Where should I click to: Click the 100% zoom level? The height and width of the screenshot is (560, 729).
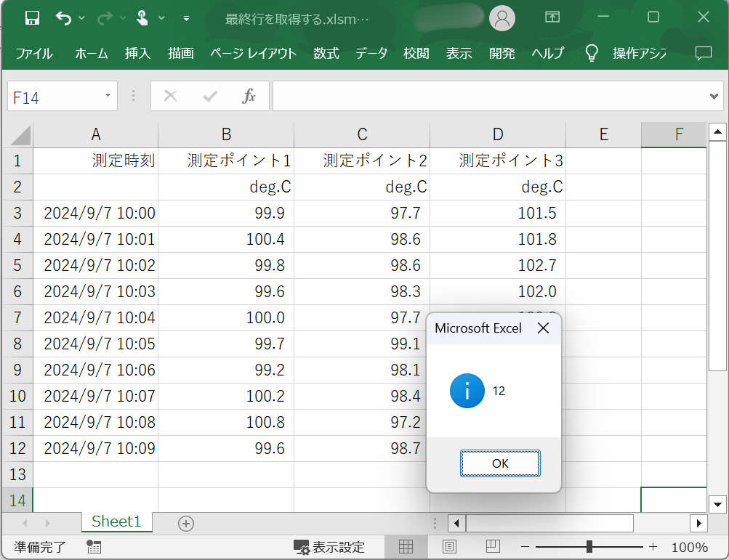point(690,547)
